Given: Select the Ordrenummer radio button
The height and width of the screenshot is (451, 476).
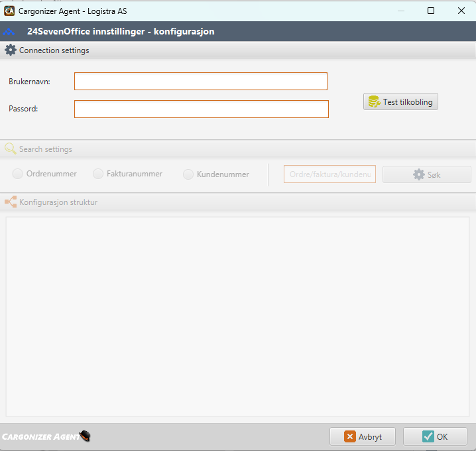Looking at the screenshot, I should point(18,174).
